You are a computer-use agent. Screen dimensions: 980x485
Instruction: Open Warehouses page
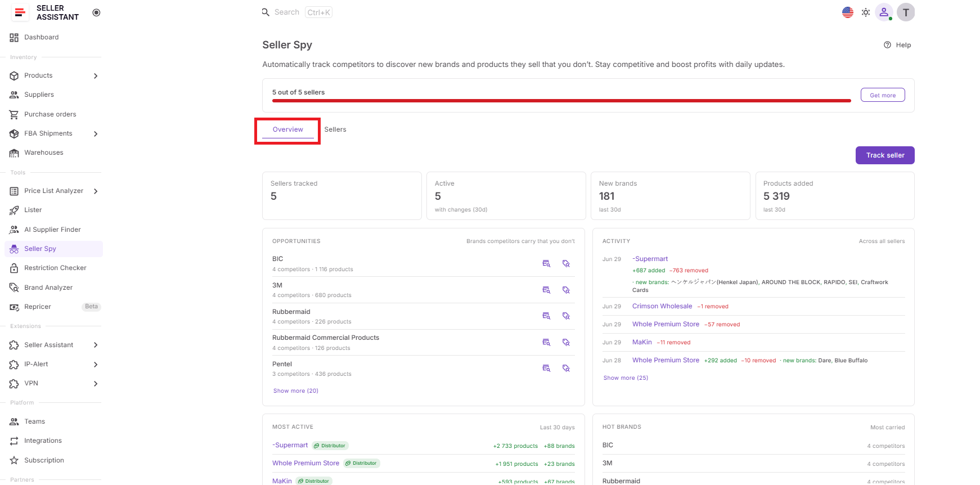[x=43, y=152]
